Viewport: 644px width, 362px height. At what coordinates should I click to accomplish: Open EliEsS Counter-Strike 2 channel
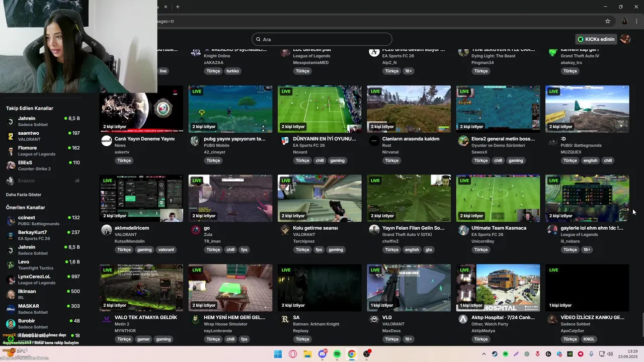click(x=43, y=165)
